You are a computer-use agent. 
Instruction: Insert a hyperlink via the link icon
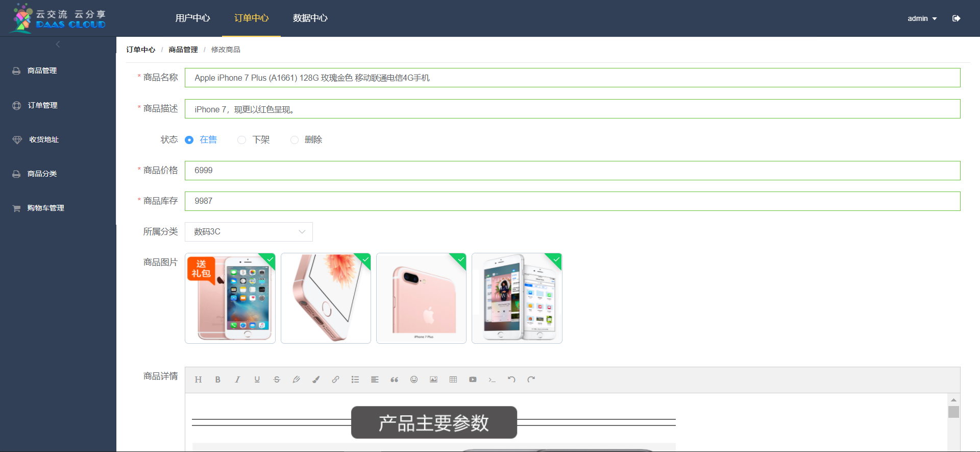(x=335, y=379)
